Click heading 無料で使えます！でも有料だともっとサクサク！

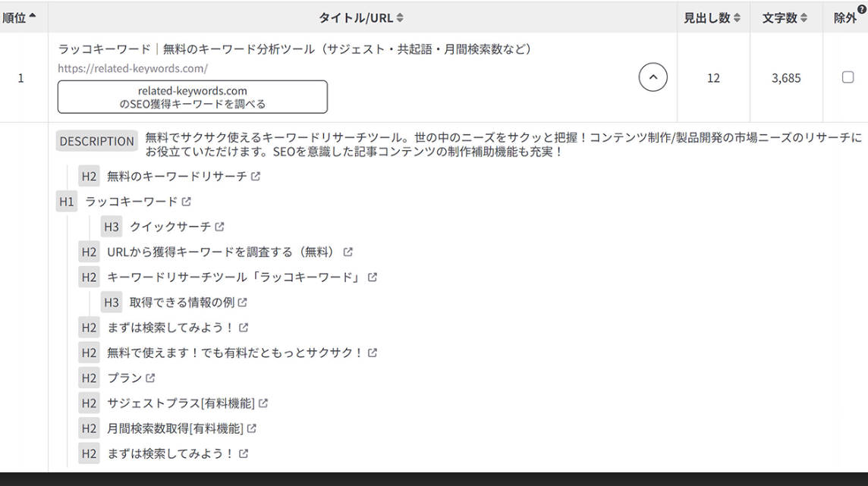pyautogui.click(x=235, y=353)
